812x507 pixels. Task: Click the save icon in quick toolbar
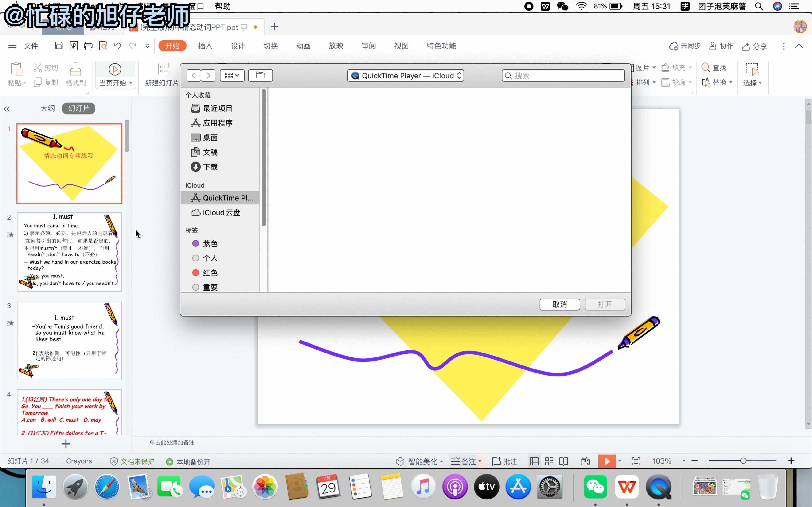(59, 46)
